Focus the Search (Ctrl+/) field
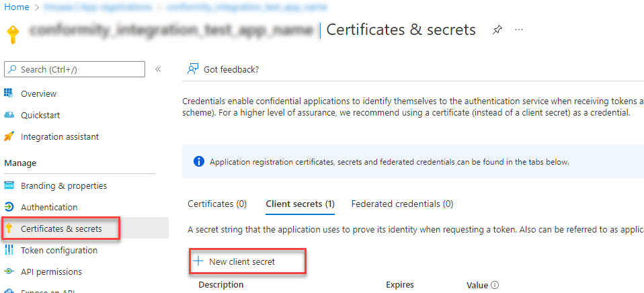The image size is (644, 293). pyautogui.click(x=75, y=69)
